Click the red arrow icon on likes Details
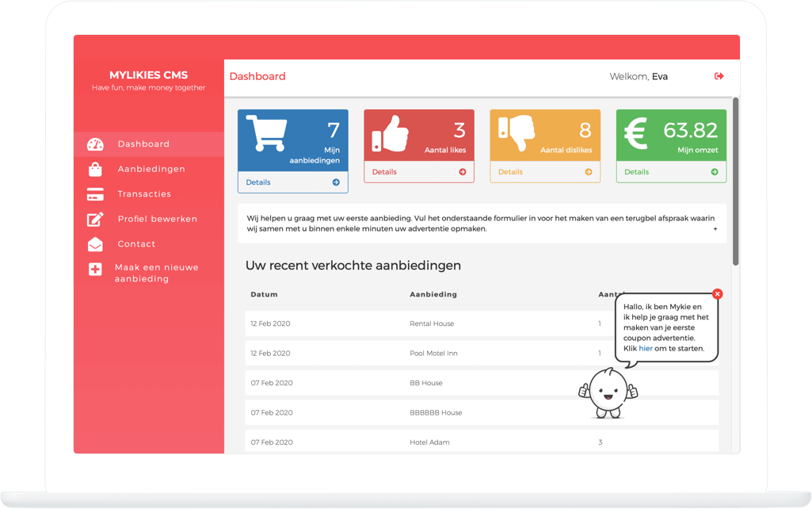Image resolution: width=812 pixels, height=509 pixels. [463, 172]
